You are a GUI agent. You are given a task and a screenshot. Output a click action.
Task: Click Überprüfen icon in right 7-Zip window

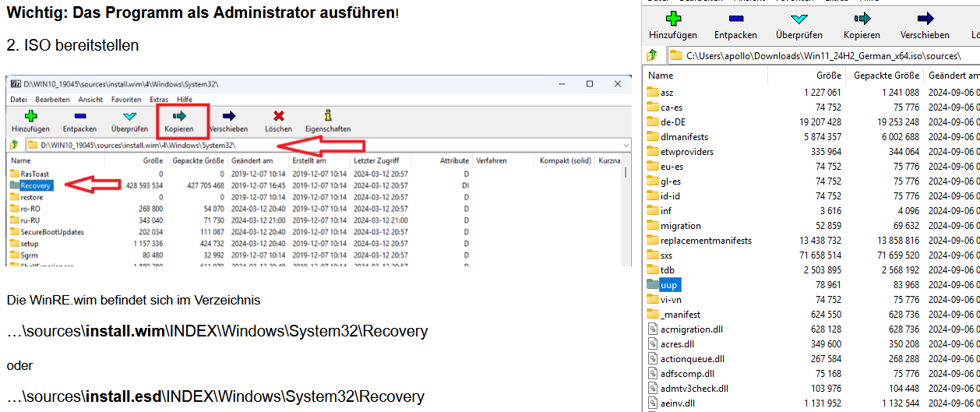point(798,19)
